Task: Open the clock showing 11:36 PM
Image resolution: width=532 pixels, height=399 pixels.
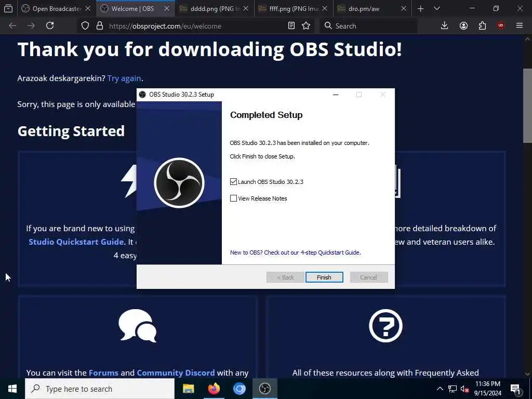Action: tap(487, 389)
